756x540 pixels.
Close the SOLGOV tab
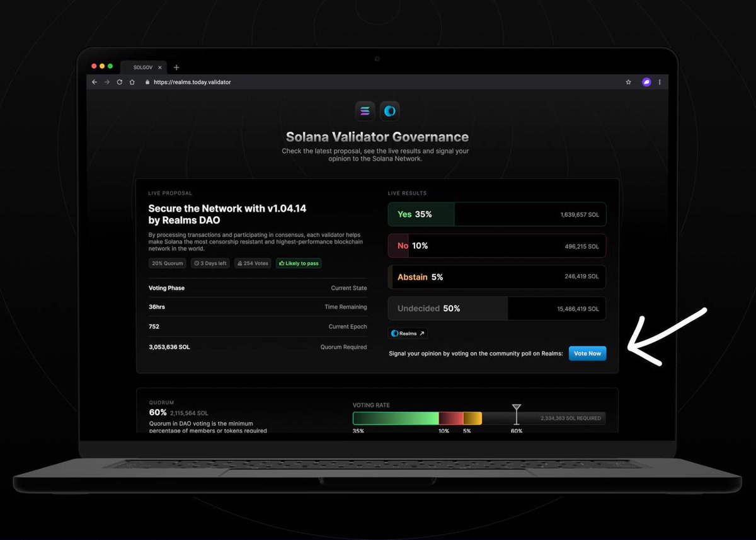coord(160,67)
